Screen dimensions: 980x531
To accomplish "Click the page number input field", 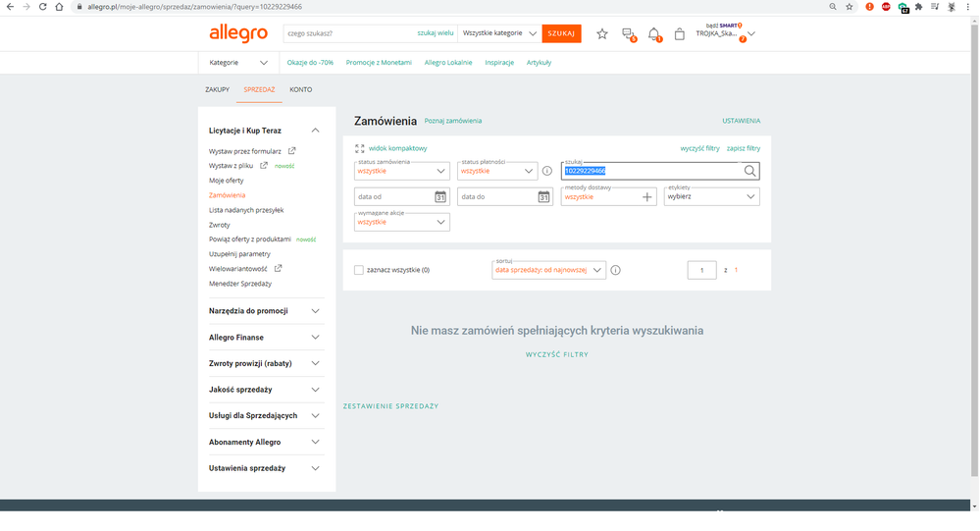I will pyautogui.click(x=701, y=270).
